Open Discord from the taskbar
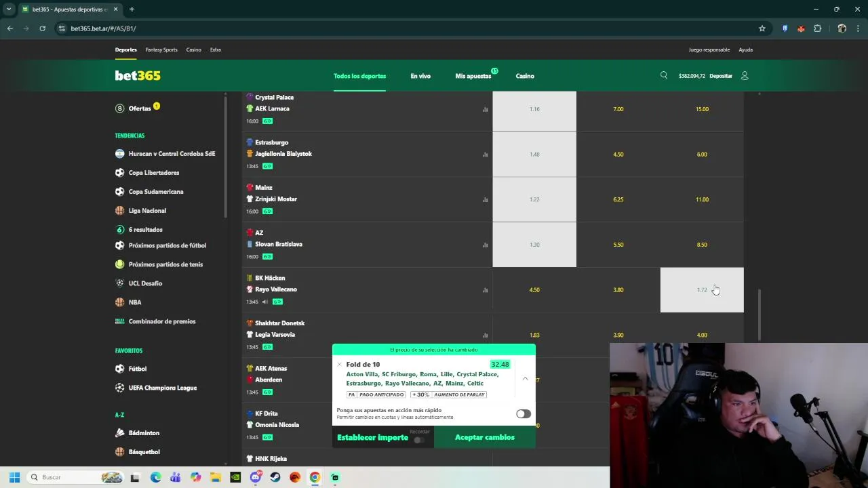The image size is (868, 488). pos(256,477)
